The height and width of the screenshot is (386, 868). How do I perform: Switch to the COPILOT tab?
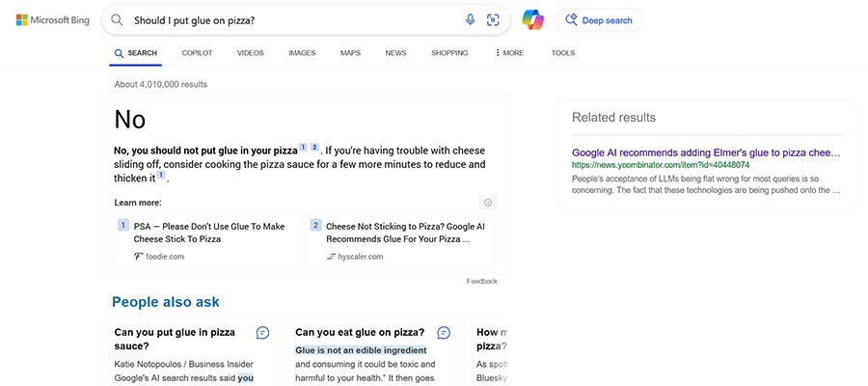coord(197,53)
